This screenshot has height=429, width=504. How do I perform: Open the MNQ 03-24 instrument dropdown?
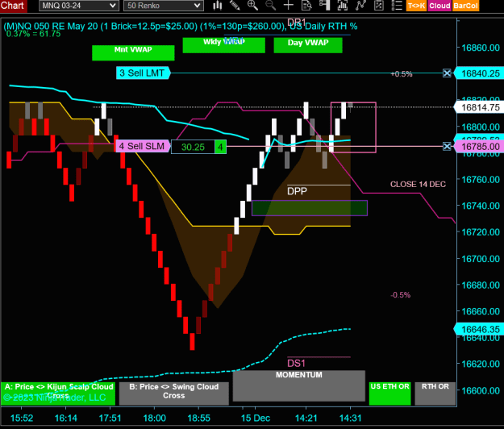click(x=79, y=6)
